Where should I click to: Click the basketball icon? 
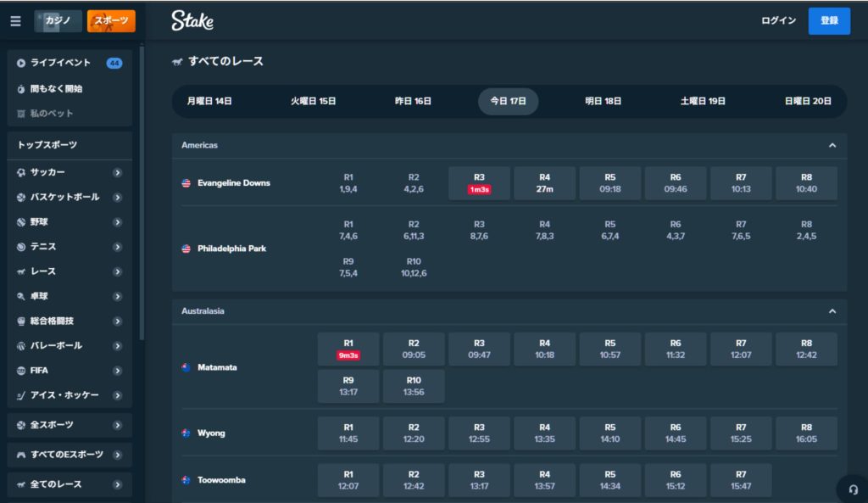coord(21,197)
